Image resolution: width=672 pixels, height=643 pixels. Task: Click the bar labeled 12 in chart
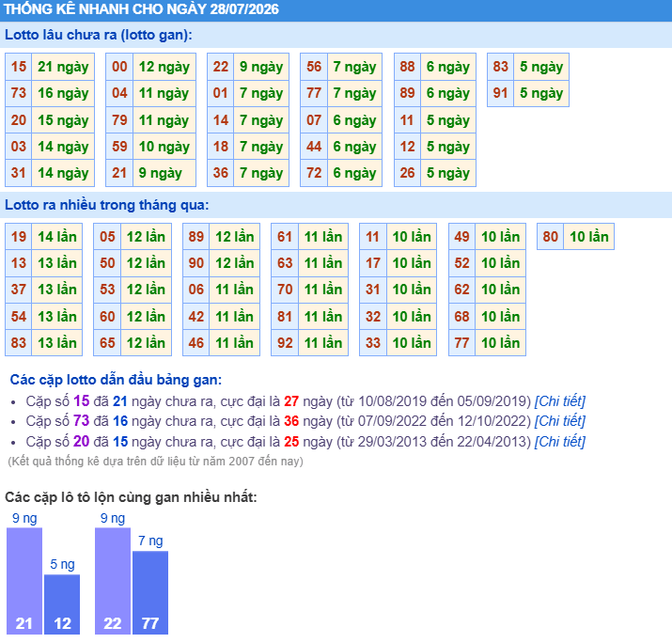(x=62, y=604)
